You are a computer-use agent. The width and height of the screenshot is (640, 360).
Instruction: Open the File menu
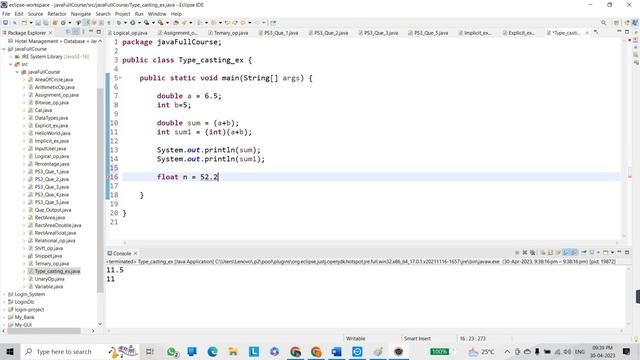tap(6, 14)
